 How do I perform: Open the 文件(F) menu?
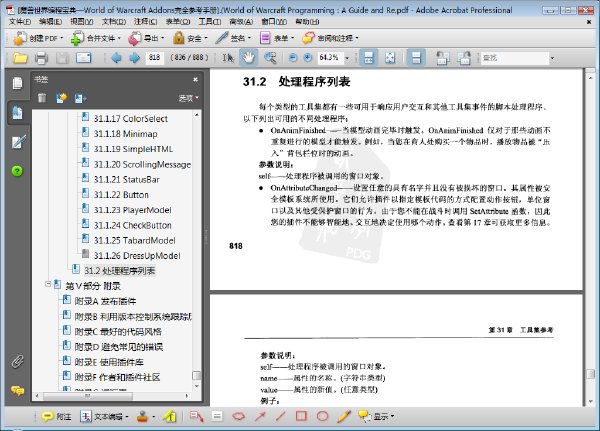[20, 22]
